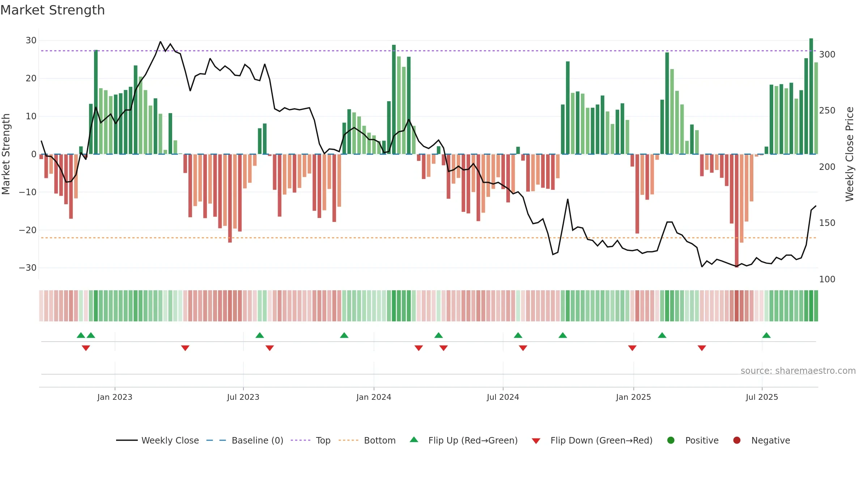Click the earlier red Flip Down triangle between Jan and Jul 2024
Image resolution: width=868 pixels, height=488 pixels.
(x=419, y=348)
